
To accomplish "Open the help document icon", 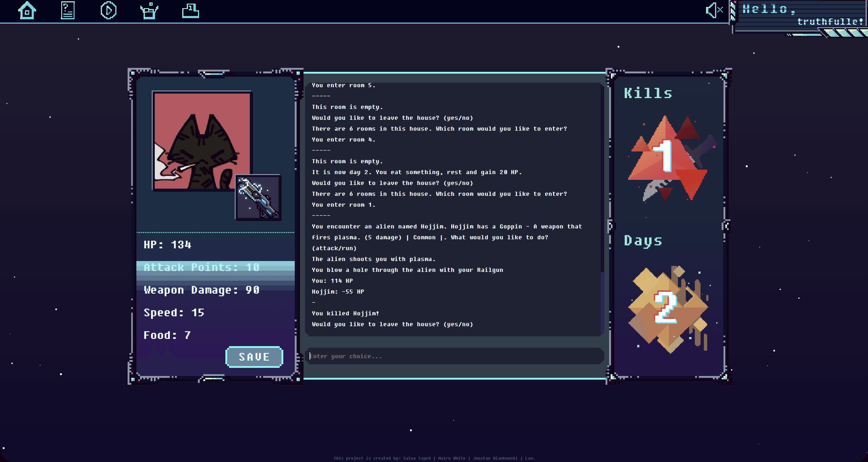I will coord(68,11).
